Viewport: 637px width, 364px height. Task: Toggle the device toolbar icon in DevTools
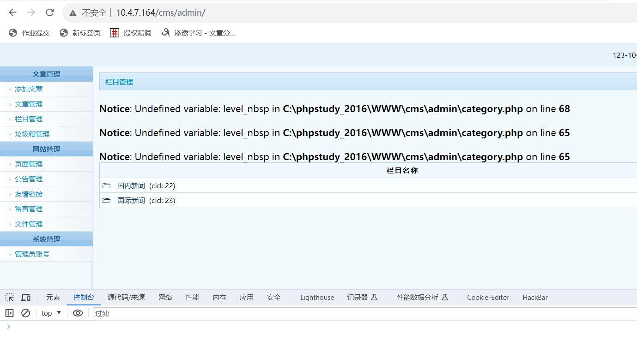(26, 298)
